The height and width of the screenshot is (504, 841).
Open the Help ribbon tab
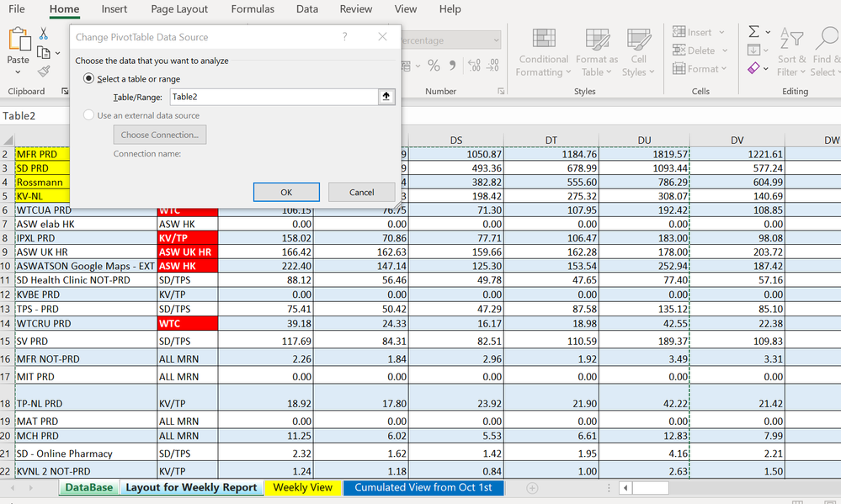pyautogui.click(x=450, y=9)
